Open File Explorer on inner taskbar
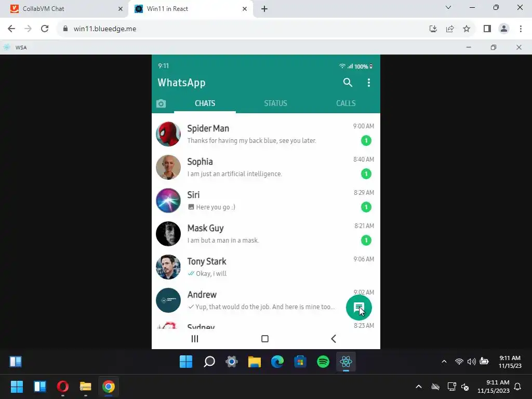Viewport: 532px width, 399px height. coord(255,362)
